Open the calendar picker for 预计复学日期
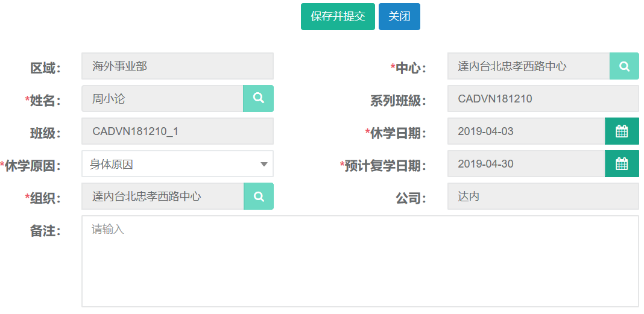This screenshot has width=644, height=314. coord(622,164)
